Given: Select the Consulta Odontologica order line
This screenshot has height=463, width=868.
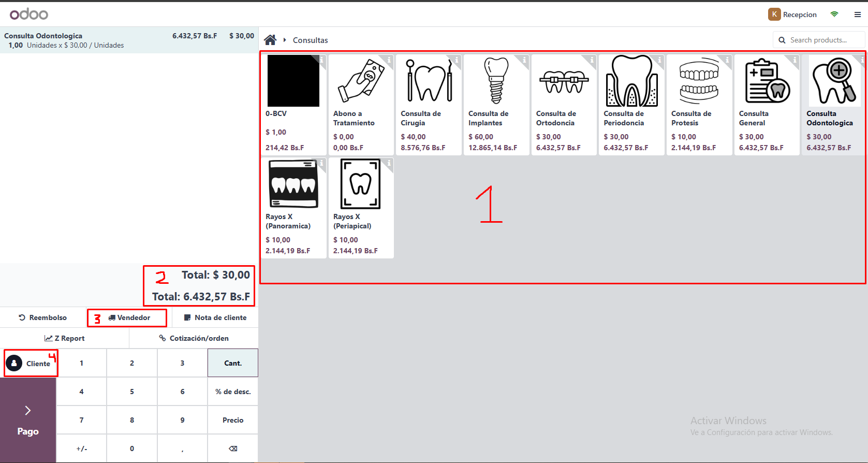Looking at the screenshot, I should coord(129,40).
